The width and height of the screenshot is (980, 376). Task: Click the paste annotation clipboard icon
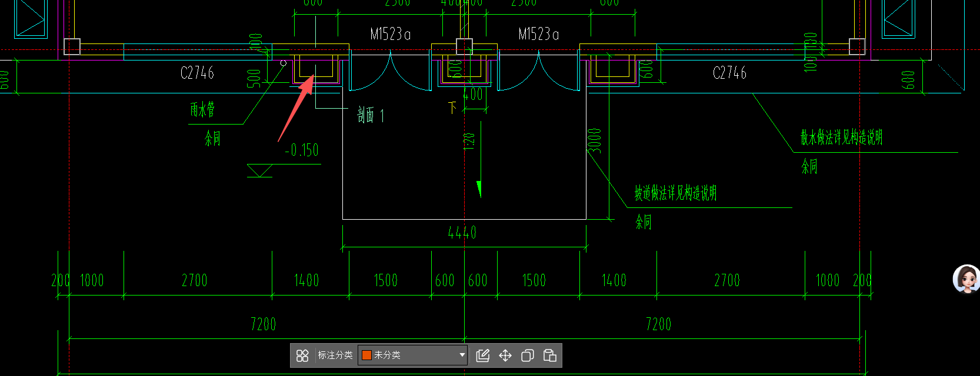550,355
